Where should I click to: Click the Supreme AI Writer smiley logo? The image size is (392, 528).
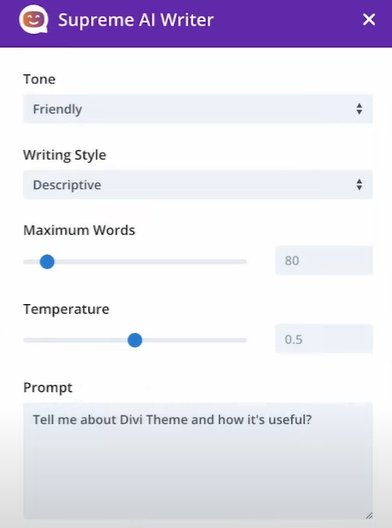[x=33, y=20]
